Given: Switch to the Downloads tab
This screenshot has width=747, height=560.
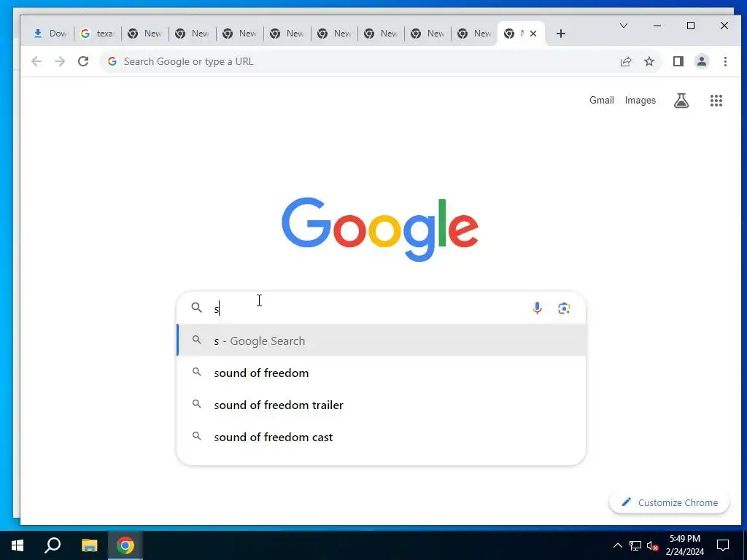Looking at the screenshot, I should (50, 34).
